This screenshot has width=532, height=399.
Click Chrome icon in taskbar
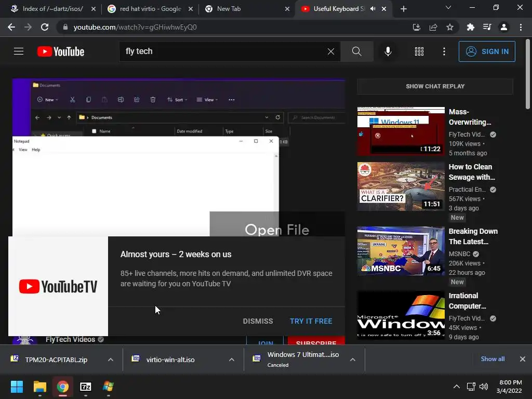[x=62, y=387]
